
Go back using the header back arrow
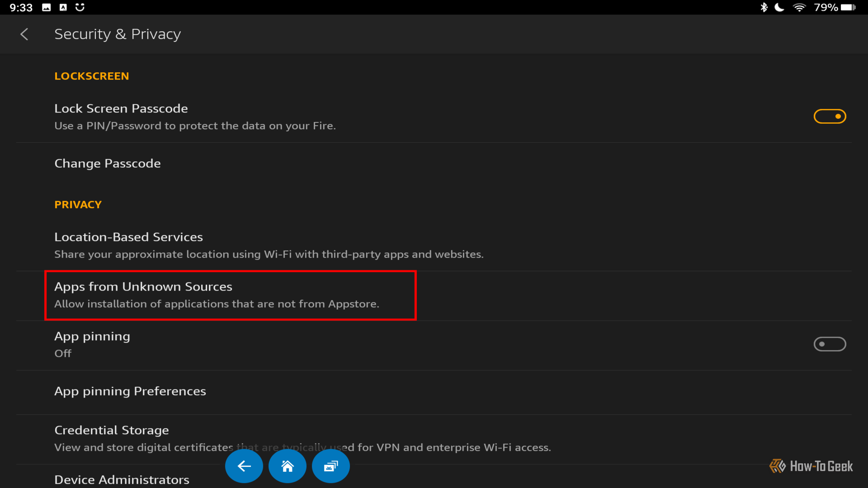point(24,34)
